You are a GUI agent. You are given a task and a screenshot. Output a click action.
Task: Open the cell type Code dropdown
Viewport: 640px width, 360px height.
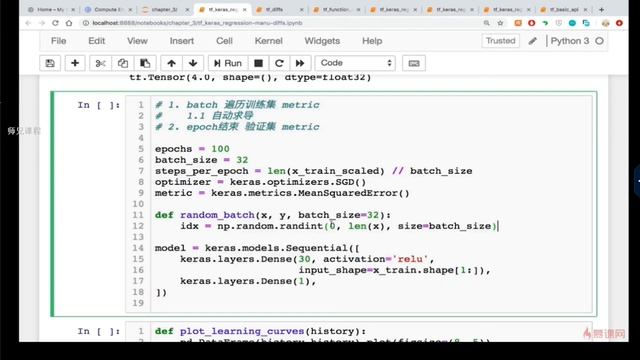[355, 63]
